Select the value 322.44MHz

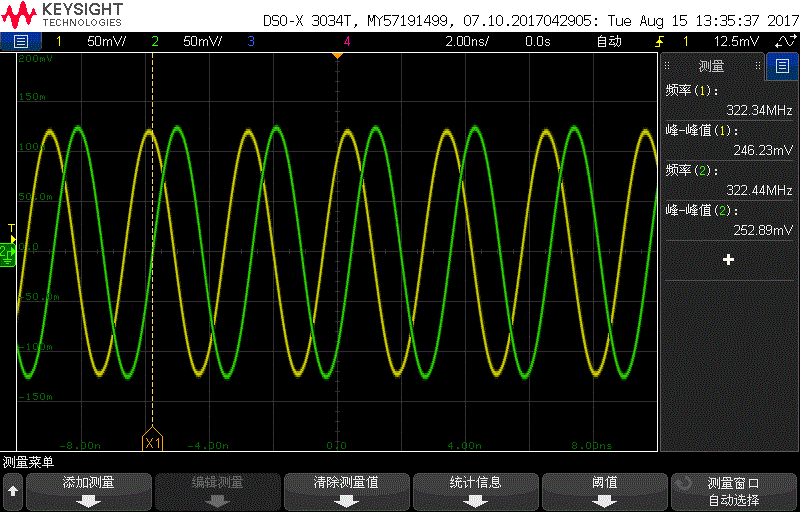click(759, 191)
